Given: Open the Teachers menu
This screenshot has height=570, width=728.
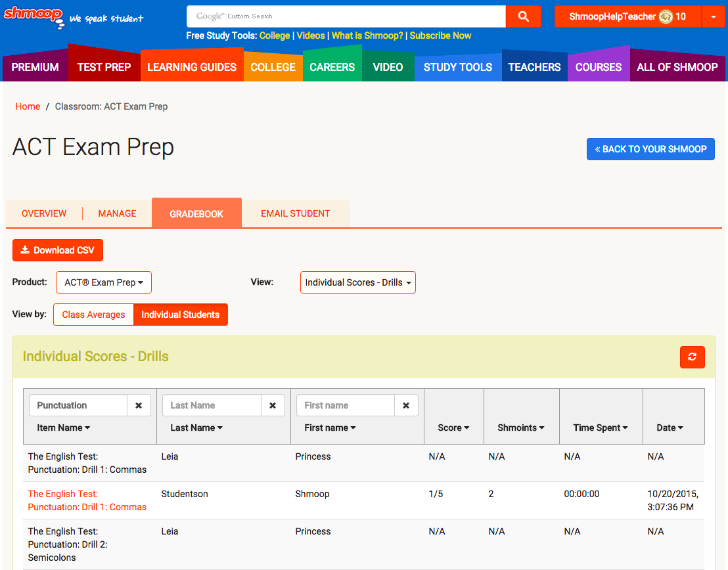Looking at the screenshot, I should pos(534,67).
